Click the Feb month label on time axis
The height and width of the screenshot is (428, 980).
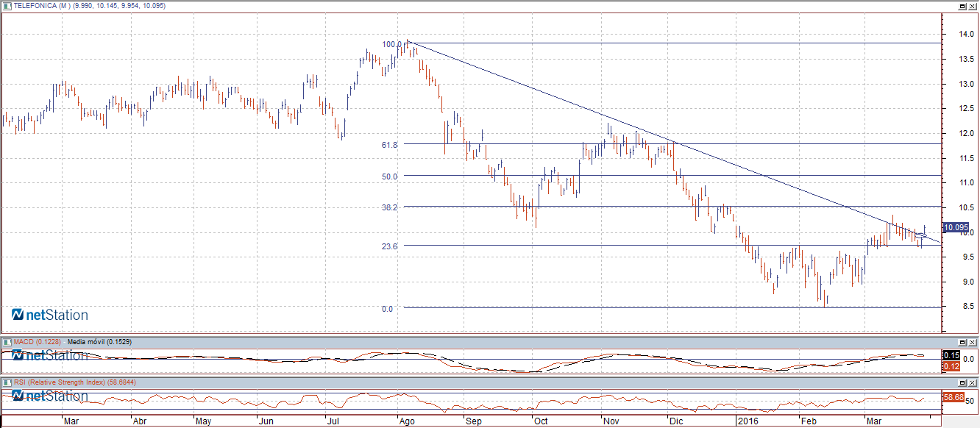(x=809, y=422)
